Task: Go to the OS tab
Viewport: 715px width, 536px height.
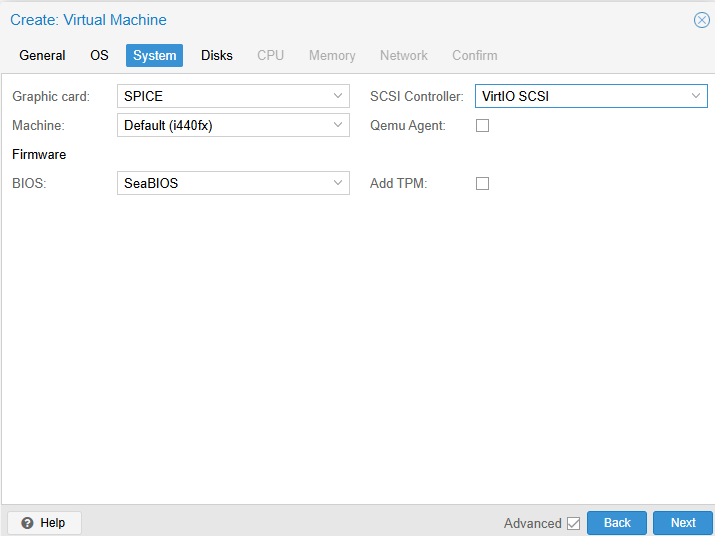Action: click(x=99, y=56)
